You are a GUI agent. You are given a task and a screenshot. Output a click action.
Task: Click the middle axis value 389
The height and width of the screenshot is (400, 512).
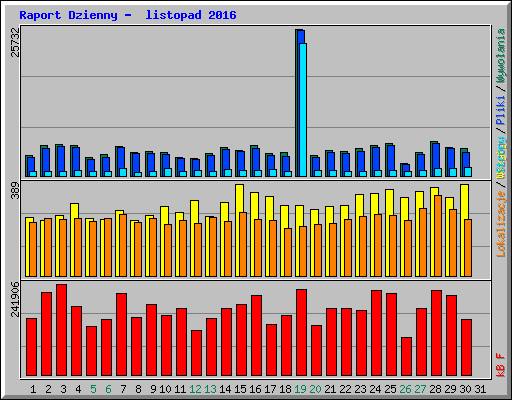tap(15, 191)
